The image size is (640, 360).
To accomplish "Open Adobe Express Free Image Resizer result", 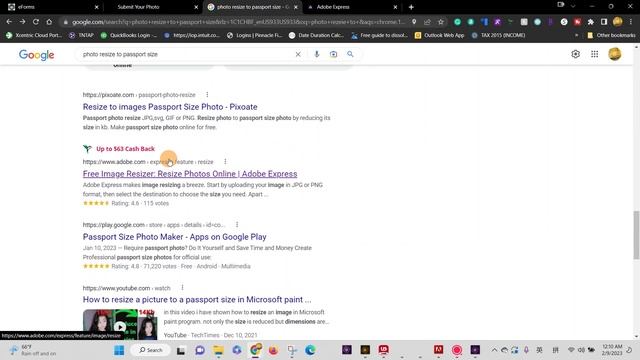I will point(190,173).
